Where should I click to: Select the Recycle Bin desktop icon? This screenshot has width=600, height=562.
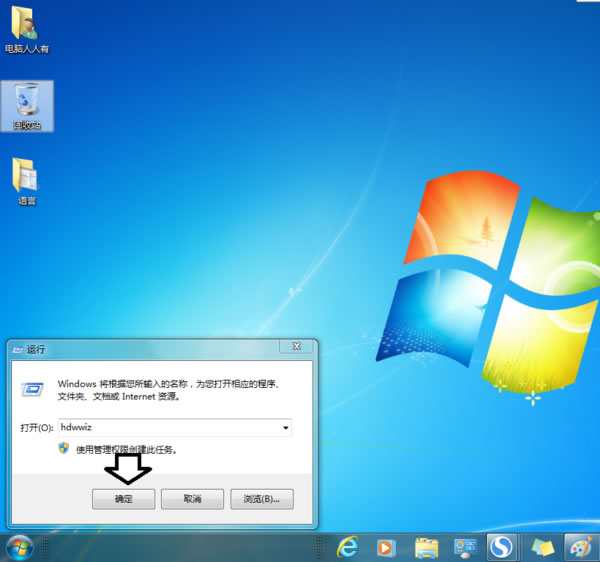pyautogui.click(x=27, y=106)
